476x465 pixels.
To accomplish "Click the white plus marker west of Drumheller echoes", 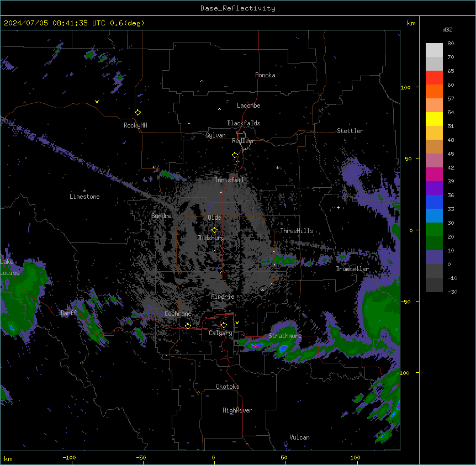I will click(338, 207).
